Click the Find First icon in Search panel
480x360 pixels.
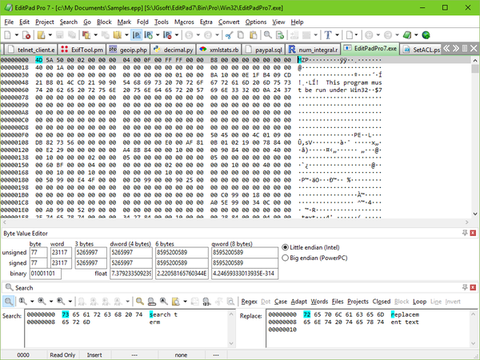click(x=22, y=302)
